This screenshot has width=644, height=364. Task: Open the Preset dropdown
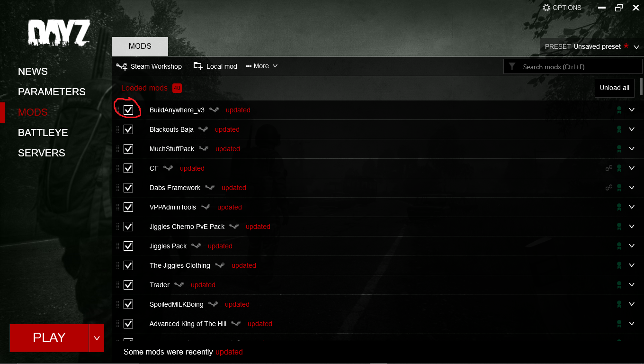tap(592, 46)
